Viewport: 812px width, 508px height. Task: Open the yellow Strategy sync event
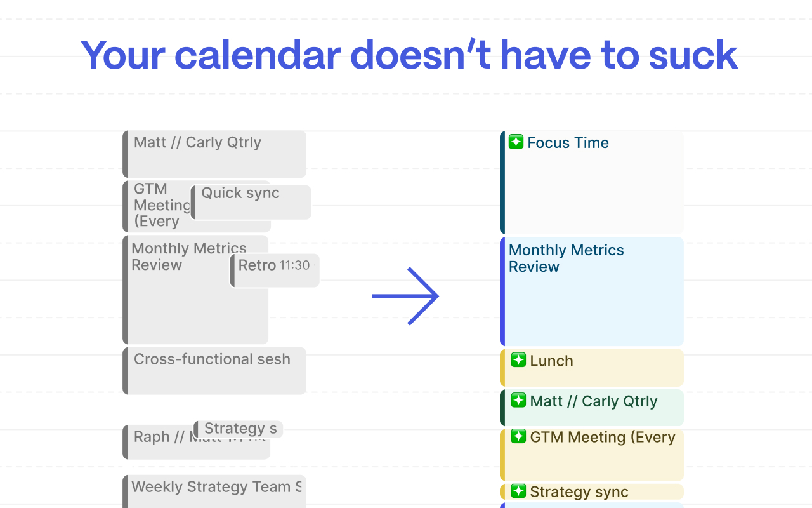592,491
